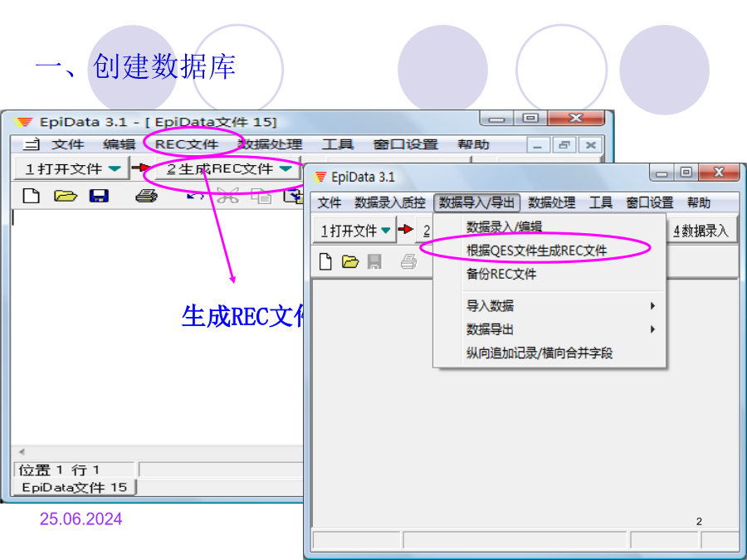
Task: Click the greyed Save icon in the front window
Action: [x=374, y=261]
